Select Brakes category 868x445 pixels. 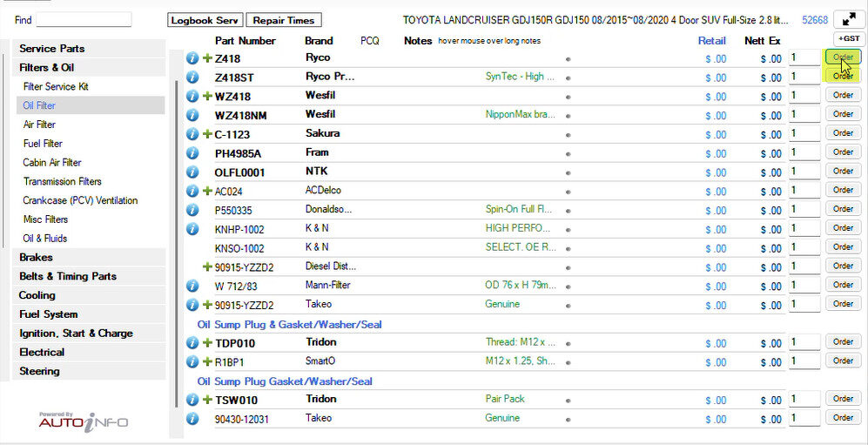(91, 258)
